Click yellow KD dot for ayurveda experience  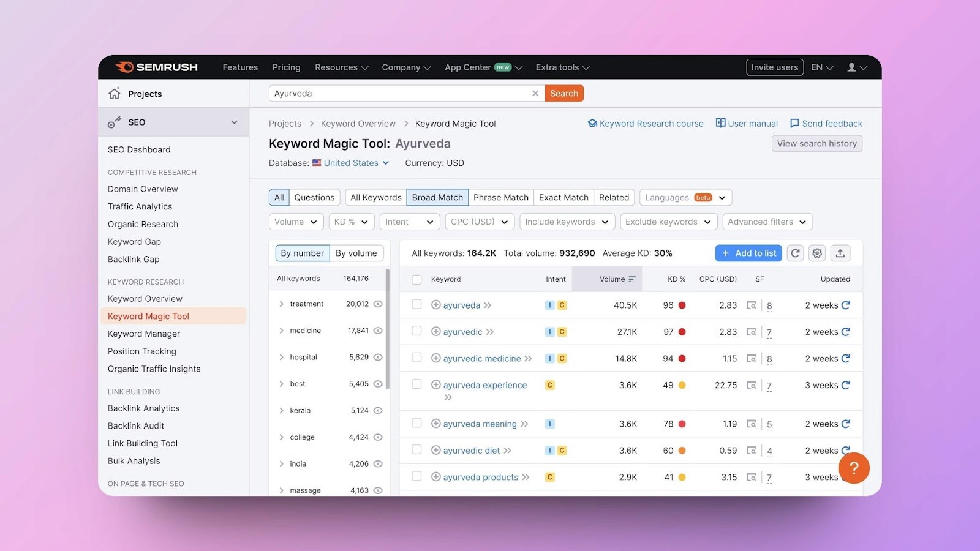[682, 385]
